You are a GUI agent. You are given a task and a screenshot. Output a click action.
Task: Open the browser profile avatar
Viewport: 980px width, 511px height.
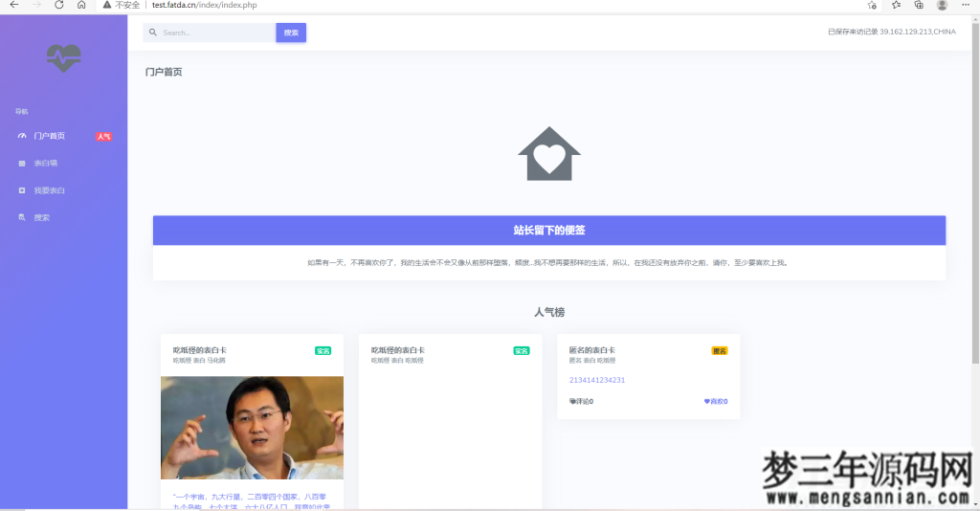coord(942,5)
